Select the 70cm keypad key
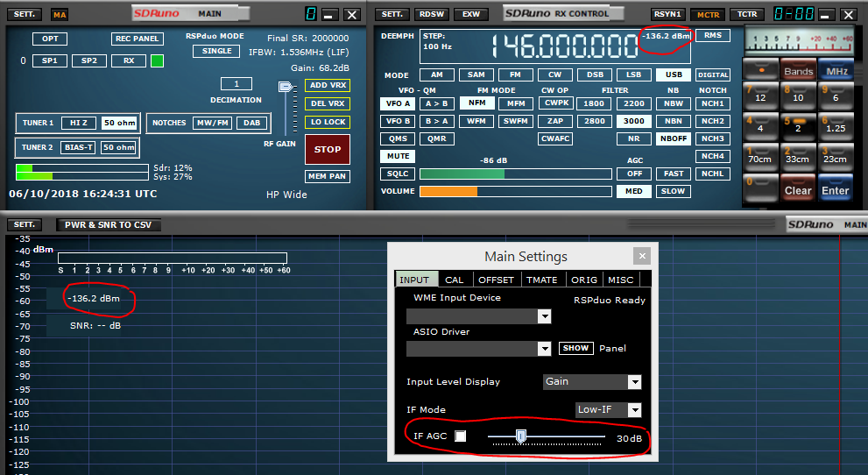 click(x=760, y=158)
